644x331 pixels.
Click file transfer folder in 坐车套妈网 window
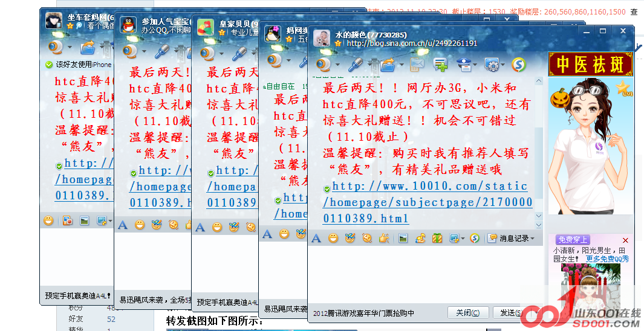click(x=88, y=47)
